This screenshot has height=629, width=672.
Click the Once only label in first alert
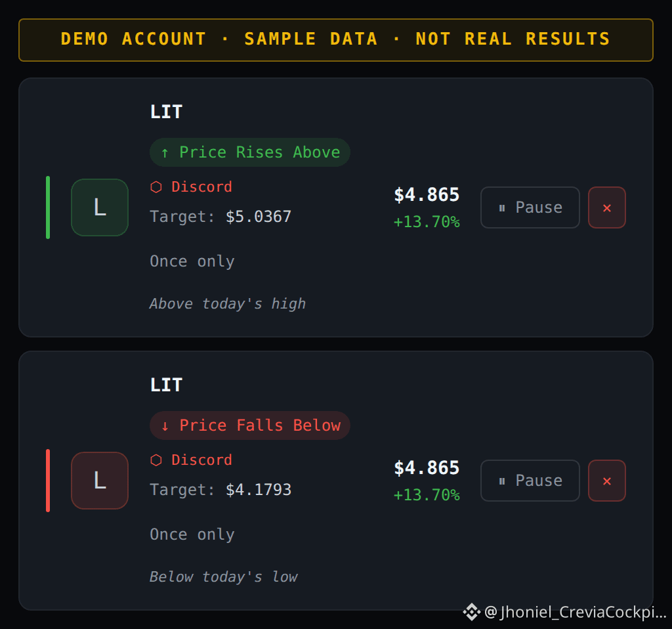[x=192, y=261]
